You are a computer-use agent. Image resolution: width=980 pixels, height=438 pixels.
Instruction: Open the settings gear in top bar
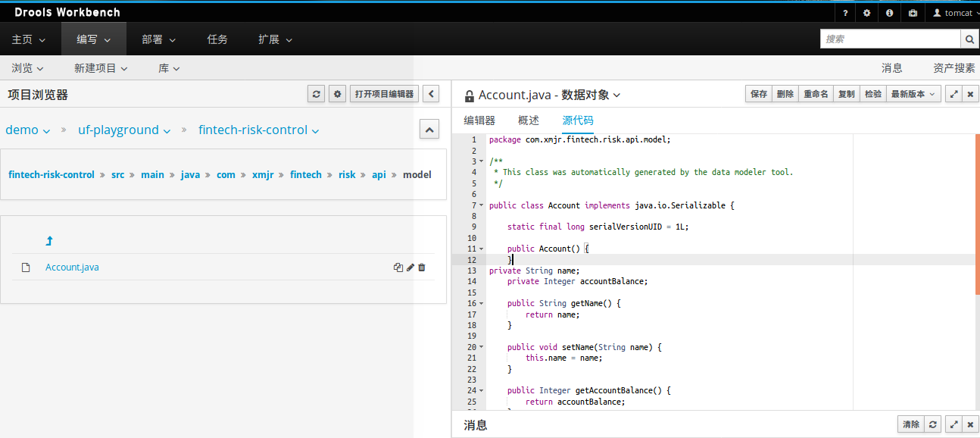(866, 13)
